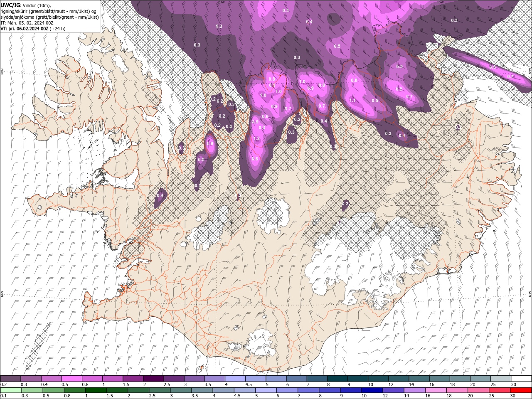
Task: Click the 'slydda/snjókoma' description line
Action: (x=50, y=17)
